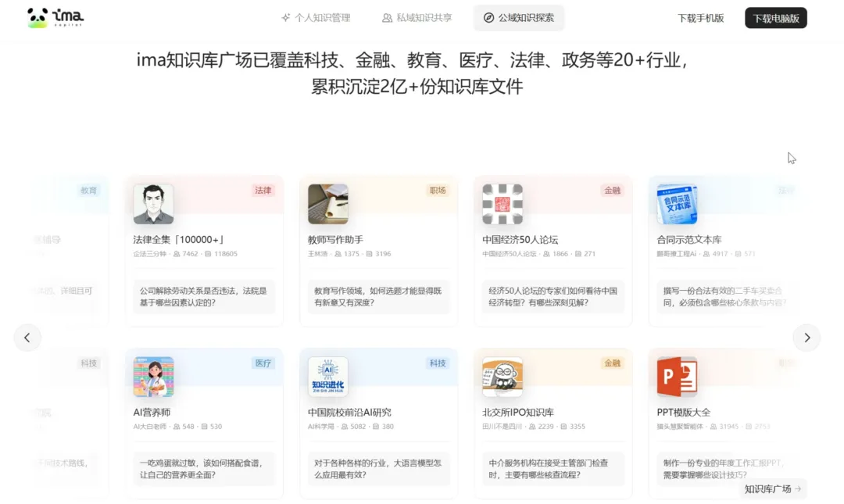
Task: Click author name 王林浩
Action: (317, 254)
